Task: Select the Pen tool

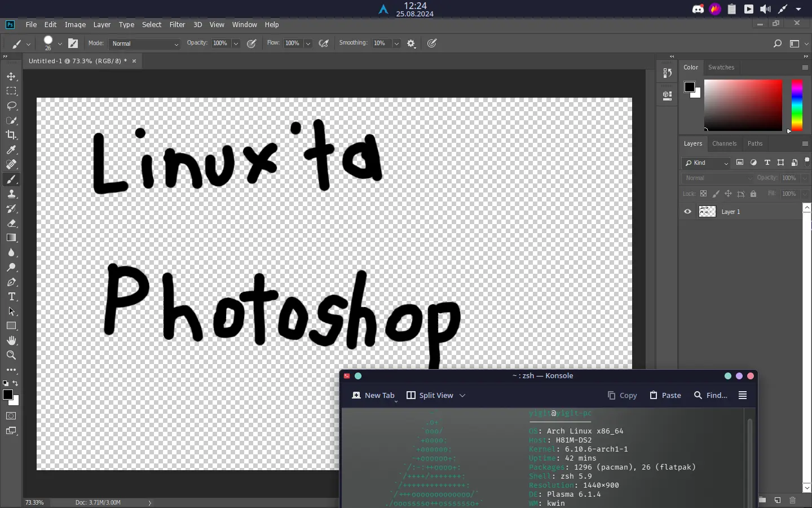Action: pos(11,282)
